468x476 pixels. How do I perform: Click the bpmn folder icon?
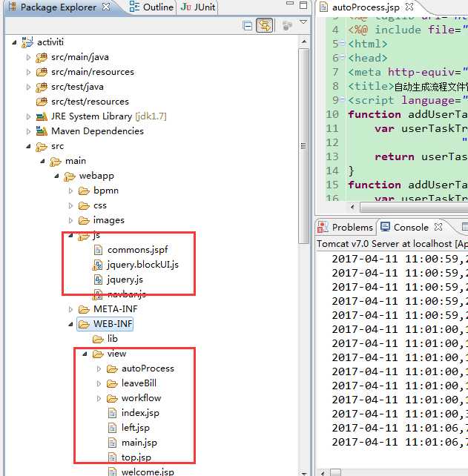[84, 191]
